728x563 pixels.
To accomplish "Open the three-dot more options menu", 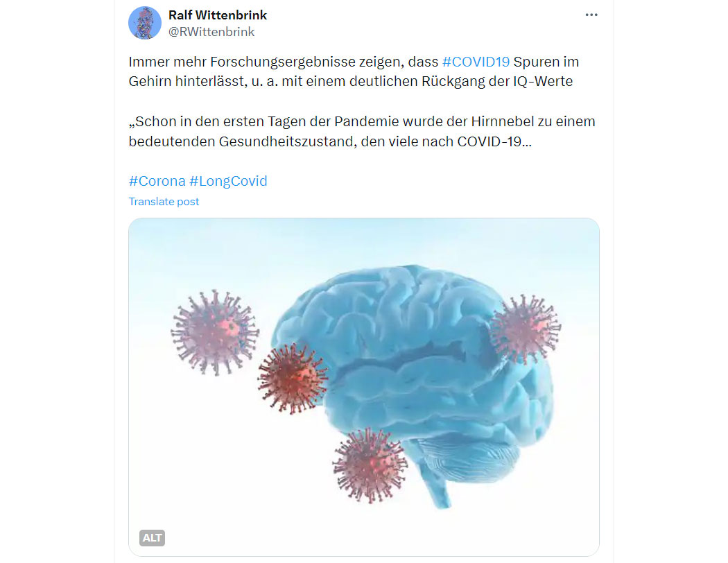I will point(591,15).
